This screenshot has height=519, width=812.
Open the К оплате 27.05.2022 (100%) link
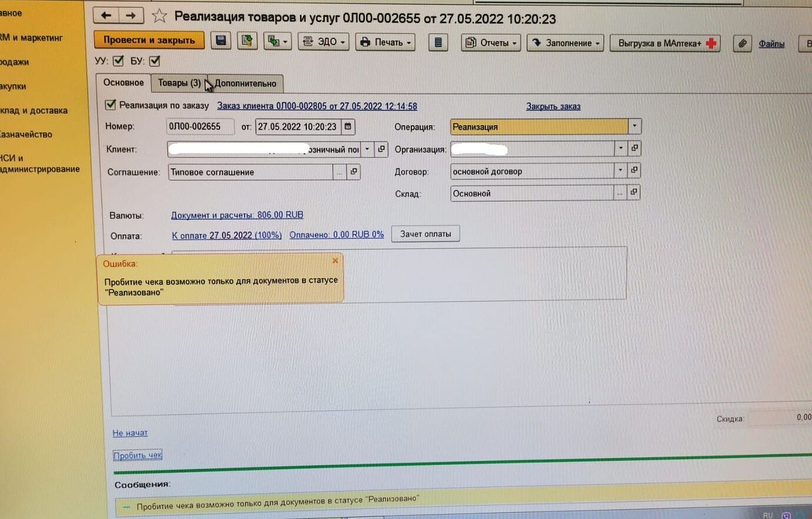click(227, 235)
